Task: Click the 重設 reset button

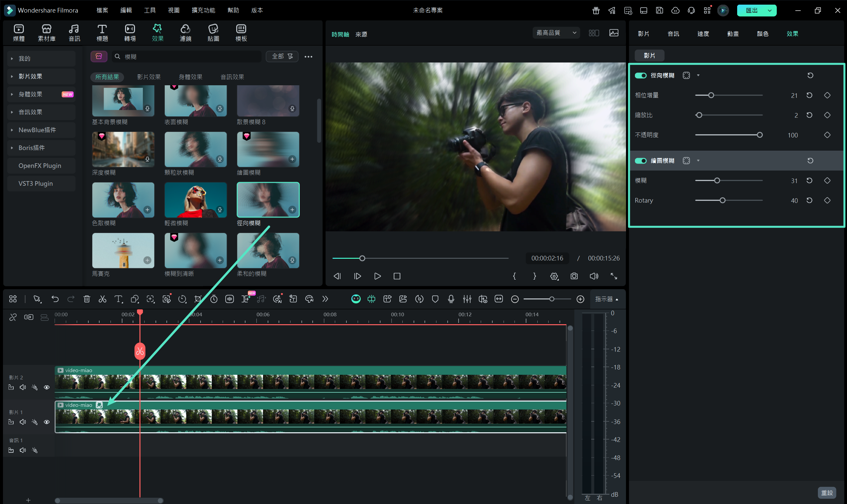Action: 826,492
